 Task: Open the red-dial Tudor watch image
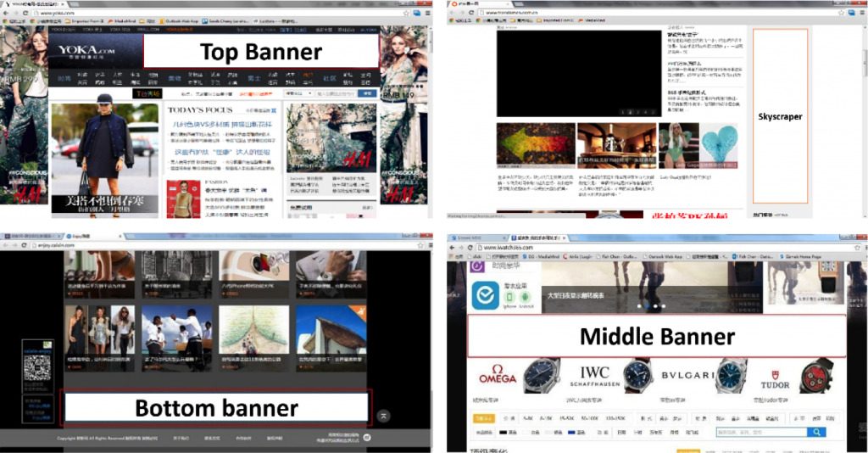click(x=817, y=375)
